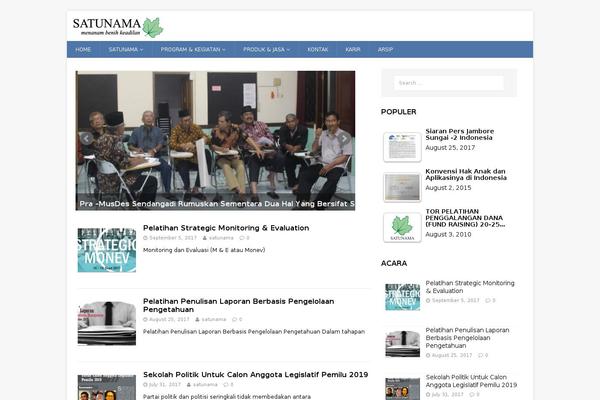Open the KONTAK menu item
The height and width of the screenshot is (400, 600).
coord(318,49)
